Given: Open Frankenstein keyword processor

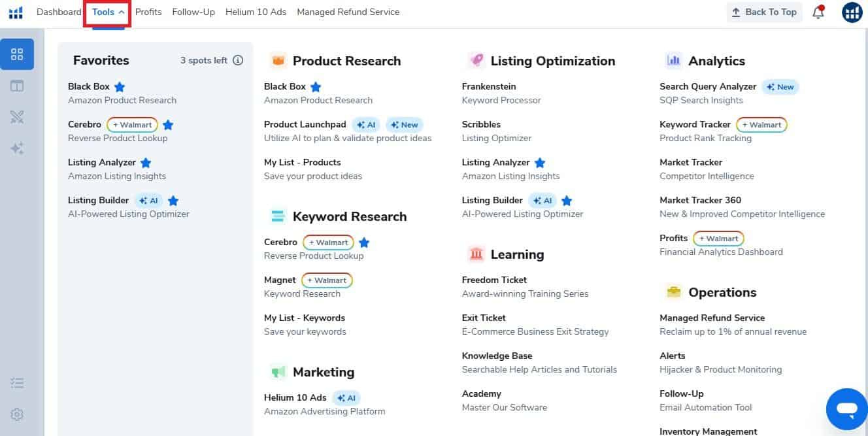Looking at the screenshot, I should 489,86.
